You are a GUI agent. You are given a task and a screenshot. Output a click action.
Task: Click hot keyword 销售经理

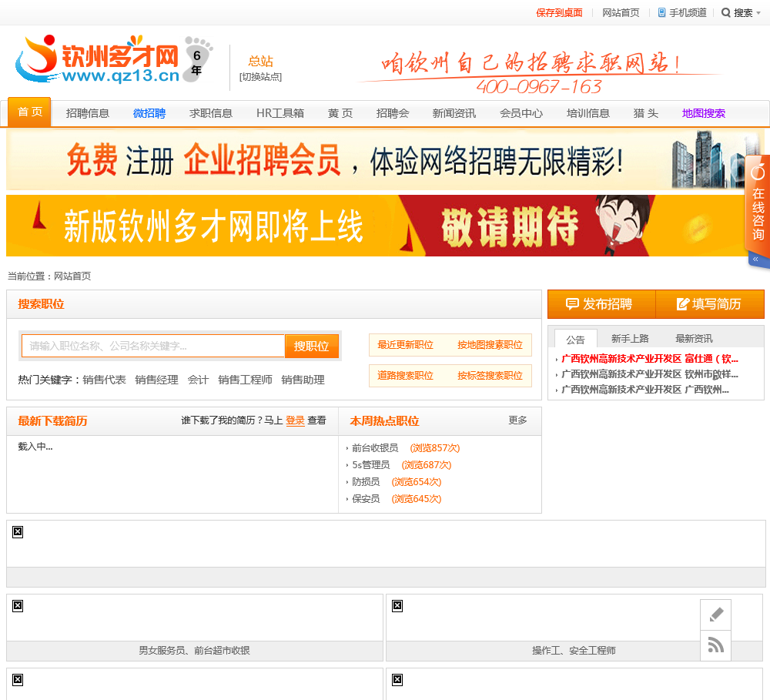pyautogui.click(x=156, y=380)
